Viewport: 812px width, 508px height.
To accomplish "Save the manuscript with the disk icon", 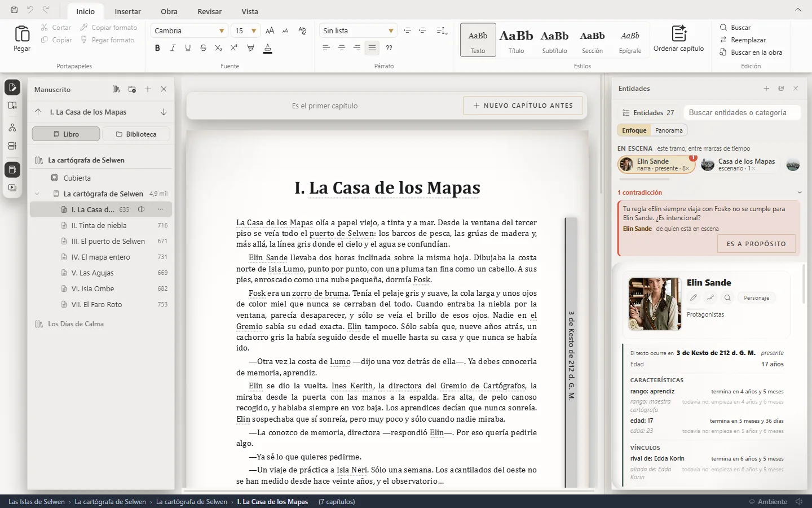I will pyautogui.click(x=14, y=10).
